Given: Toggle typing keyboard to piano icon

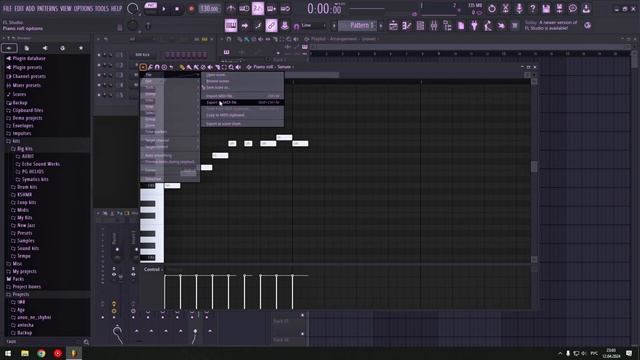Looking at the screenshot, I should [x=231, y=26].
